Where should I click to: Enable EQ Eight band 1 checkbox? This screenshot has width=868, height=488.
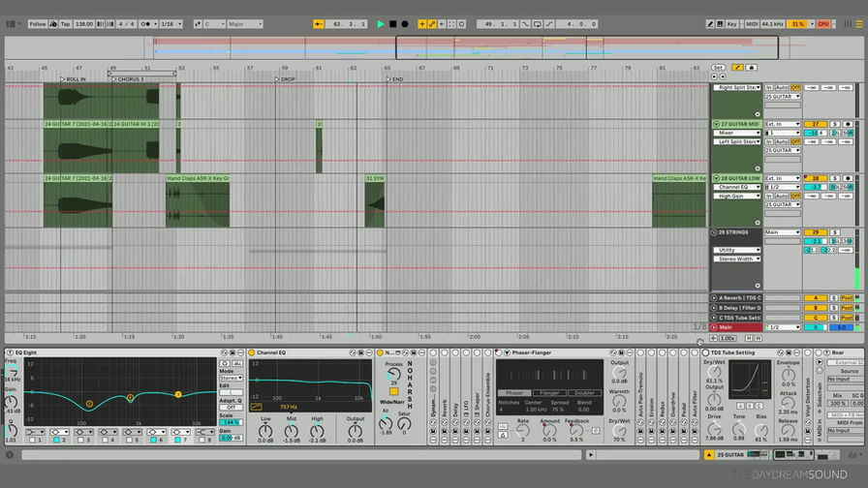point(33,440)
